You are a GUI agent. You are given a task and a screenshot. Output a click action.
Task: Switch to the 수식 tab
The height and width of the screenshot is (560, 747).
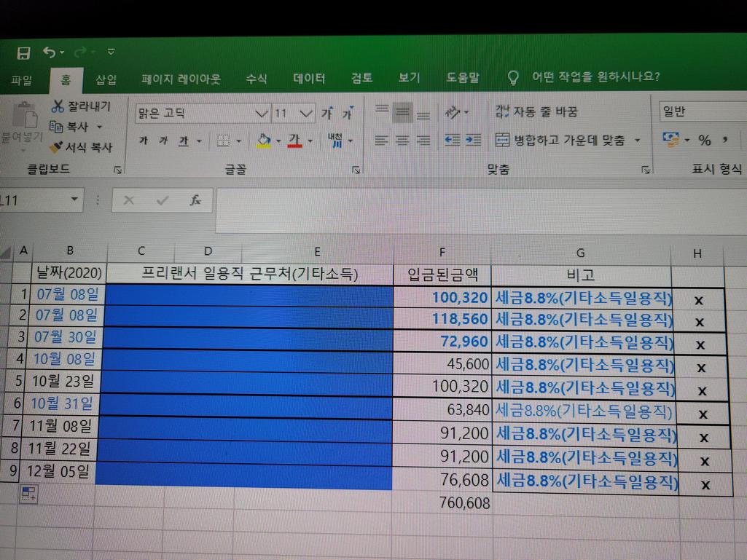point(257,79)
